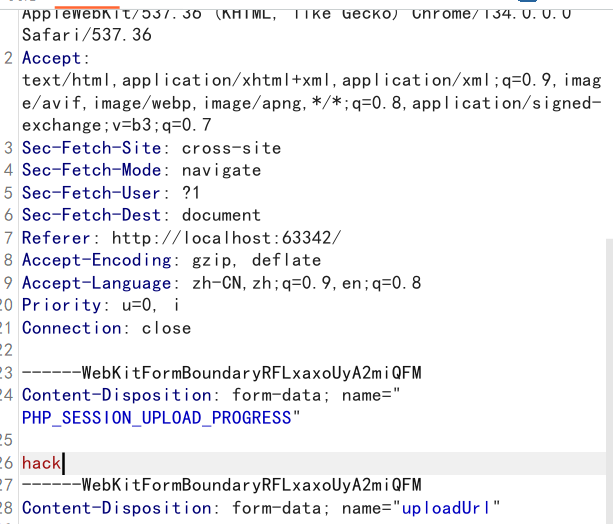Viewport: 613px width, 524px height.
Task: Click the Accept header name
Action: point(55,58)
